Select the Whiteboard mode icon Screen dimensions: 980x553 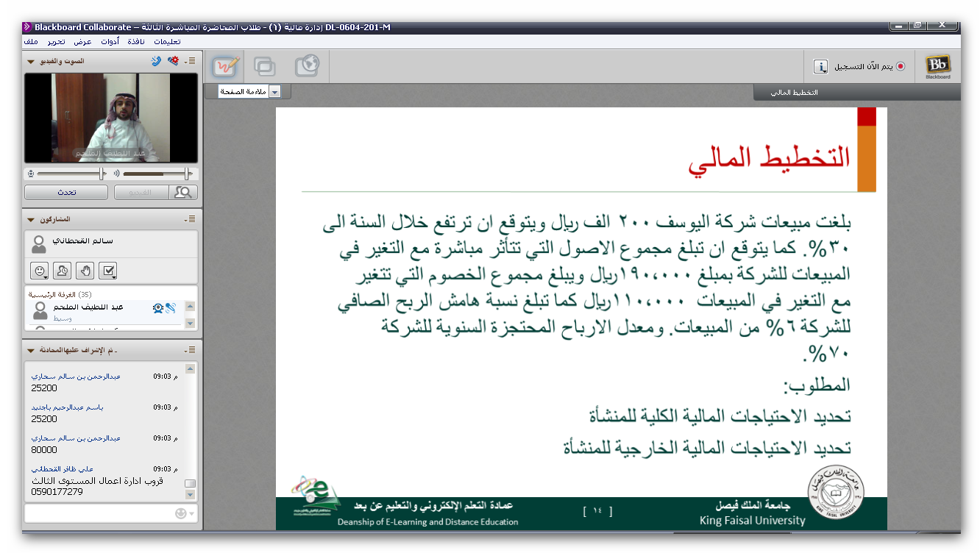[x=225, y=66]
